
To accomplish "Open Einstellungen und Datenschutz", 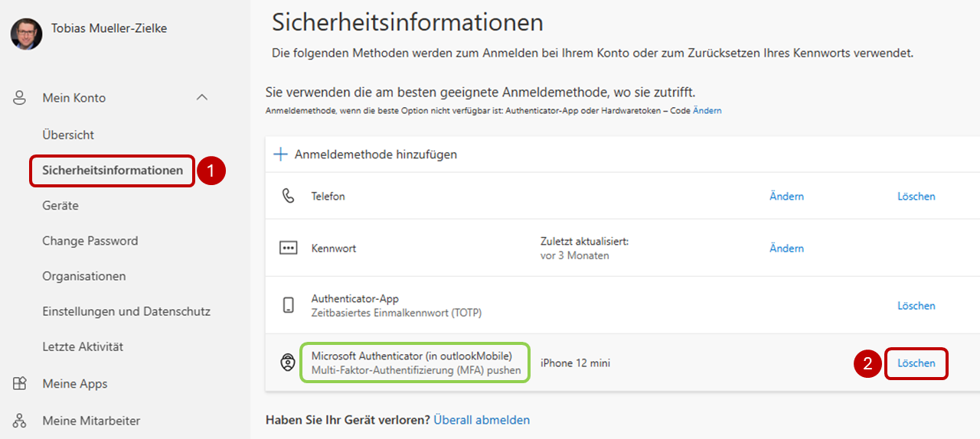I will pyautogui.click(x=126, y=311).
